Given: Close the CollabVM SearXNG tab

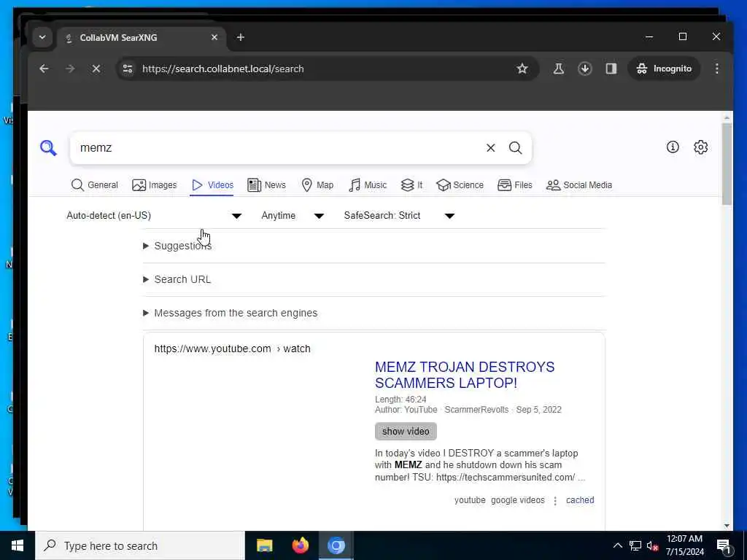Looking at the screenshot, I should [x=214, y=37].
